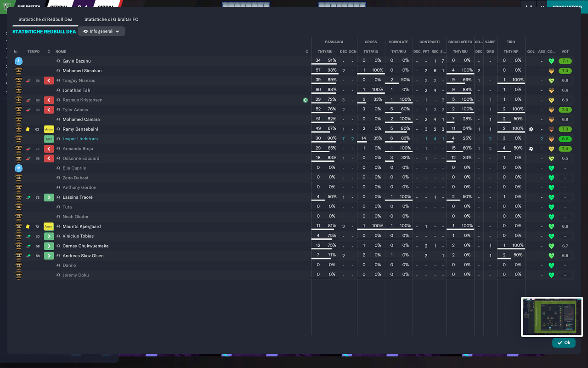Click the player info icon beside Mohamed Camara
Screen dimensions: 588x368
pos(58,120)
